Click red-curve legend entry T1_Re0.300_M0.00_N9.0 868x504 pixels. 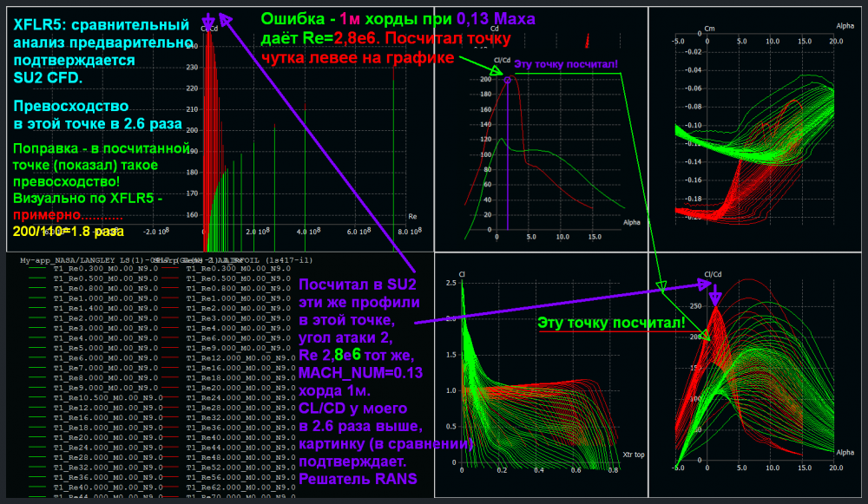tap(238, 268)
